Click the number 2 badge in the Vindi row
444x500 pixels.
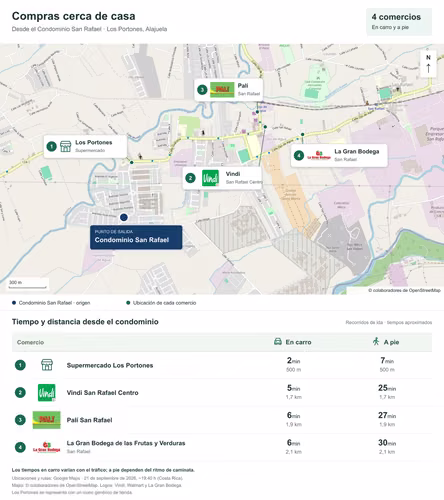click(x=20, y=392)
